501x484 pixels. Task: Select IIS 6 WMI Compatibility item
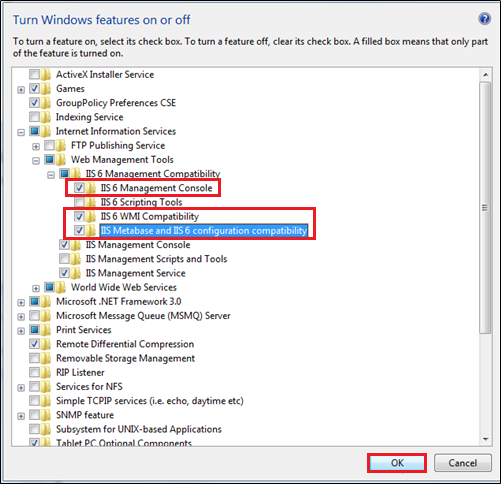pyautogui.click(x=150, y=216)
